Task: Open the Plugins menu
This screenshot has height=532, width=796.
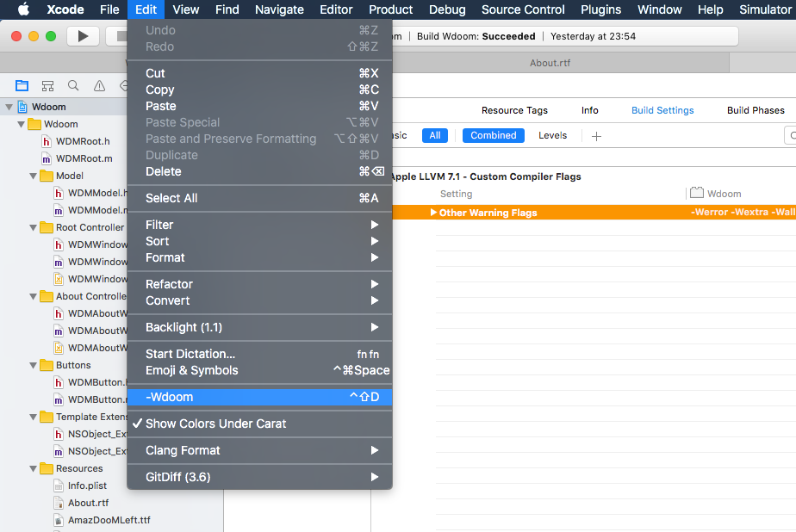Action: coord(600,9)
